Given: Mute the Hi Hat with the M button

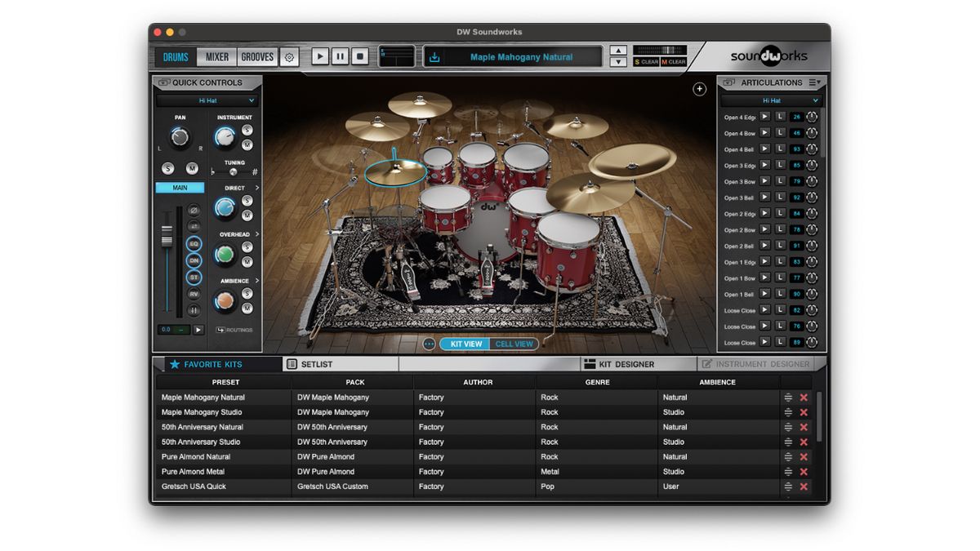Looking at the screenshot, I should (193, 168).
